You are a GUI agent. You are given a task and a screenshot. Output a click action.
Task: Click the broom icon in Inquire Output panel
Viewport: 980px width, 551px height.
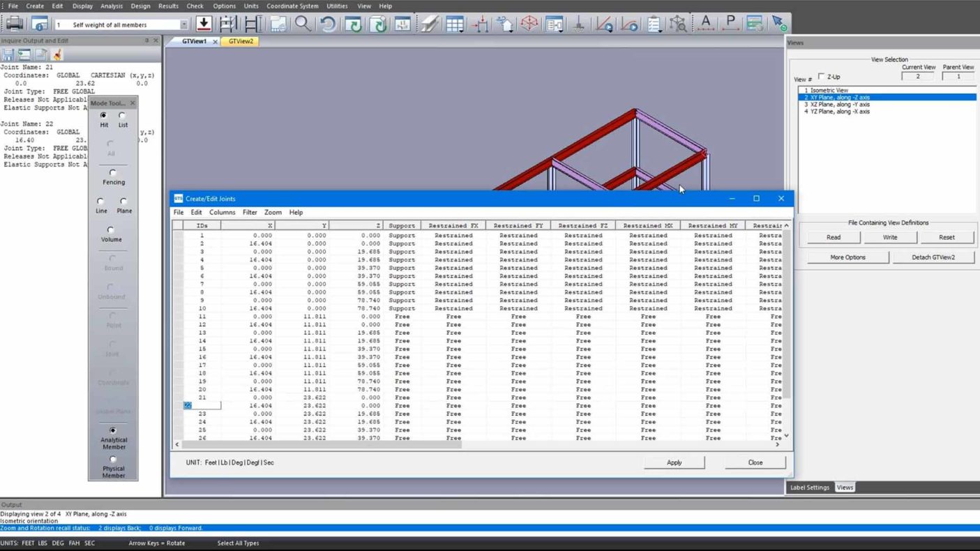coord(58,54)
